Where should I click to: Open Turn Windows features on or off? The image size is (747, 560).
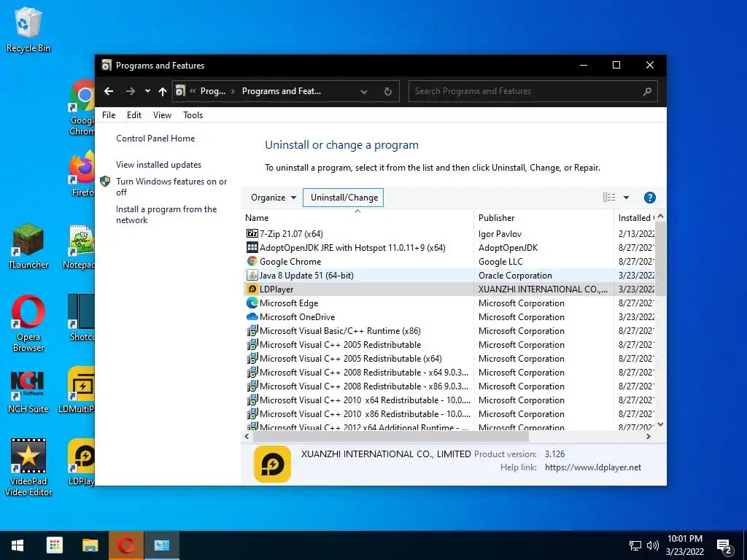pyautogui.click(x=171, y=187)
